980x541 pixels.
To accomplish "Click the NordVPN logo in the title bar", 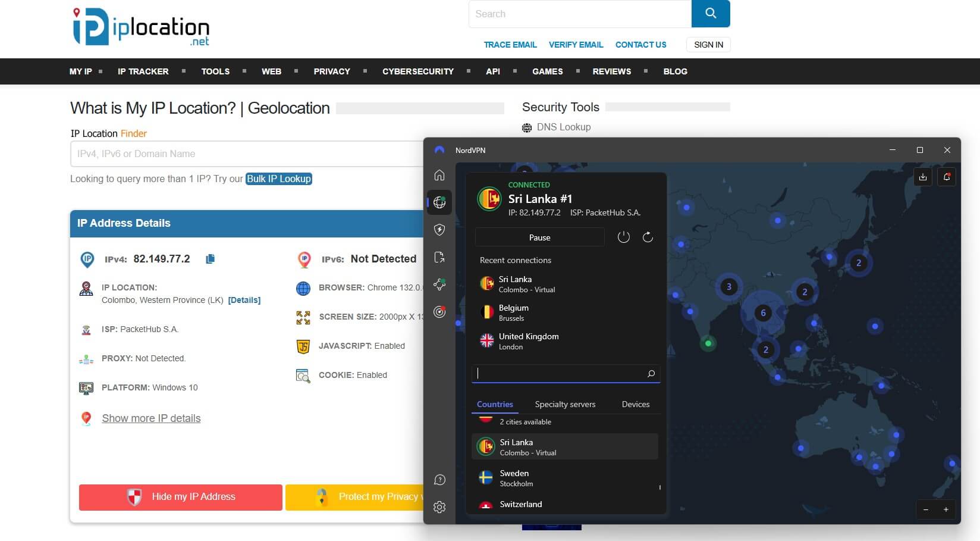I will click(439, 150).
